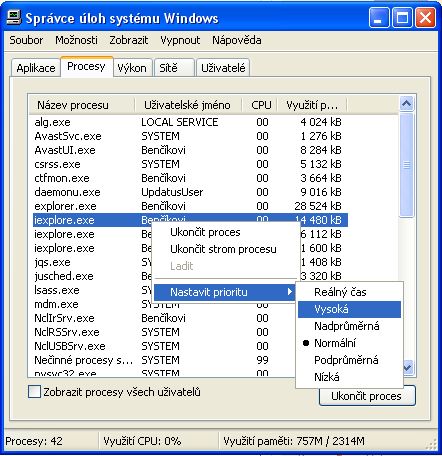
Task: Select the Normální priority option
Action: [x=349, y=343]
